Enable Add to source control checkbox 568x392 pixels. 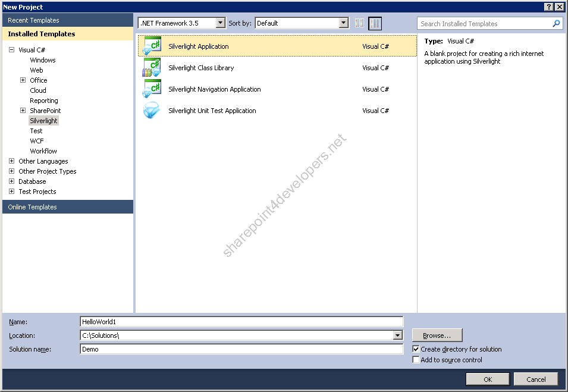pyautogui.click(x=416, y=359)
